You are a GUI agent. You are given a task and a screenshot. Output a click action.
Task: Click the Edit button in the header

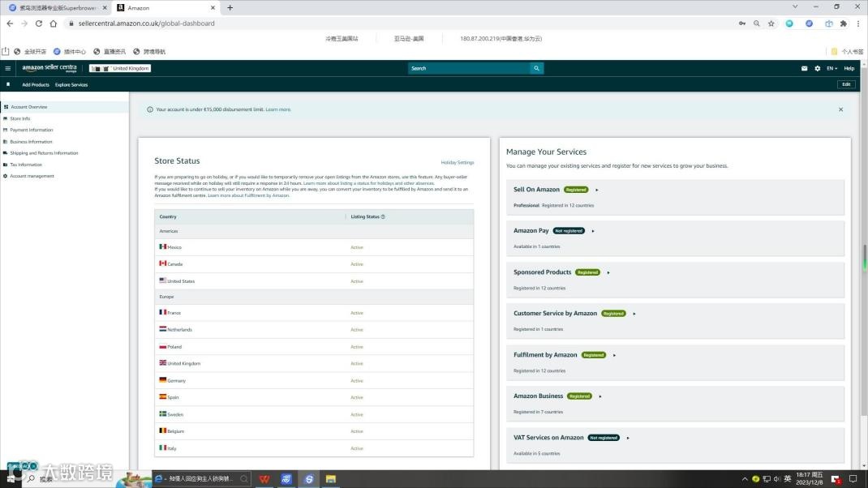[x=846, y=84]
